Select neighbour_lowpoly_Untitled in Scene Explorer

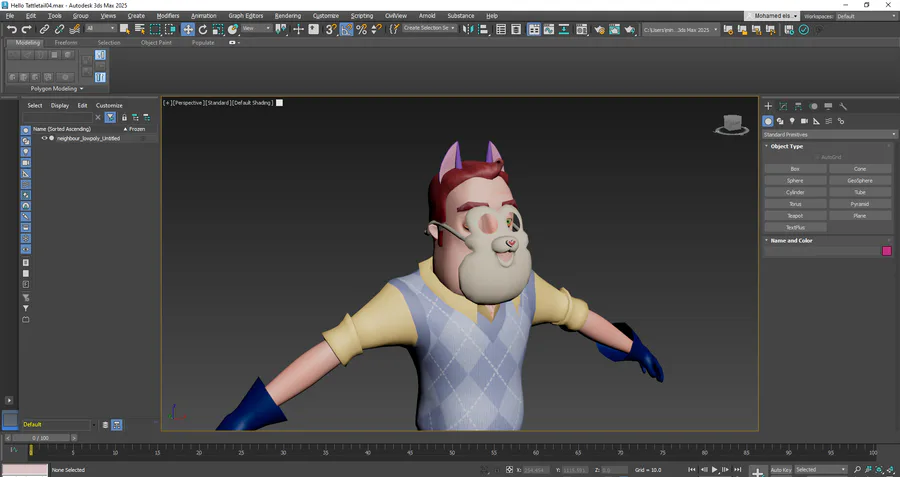pyautogui.click(x=88, y=138)
